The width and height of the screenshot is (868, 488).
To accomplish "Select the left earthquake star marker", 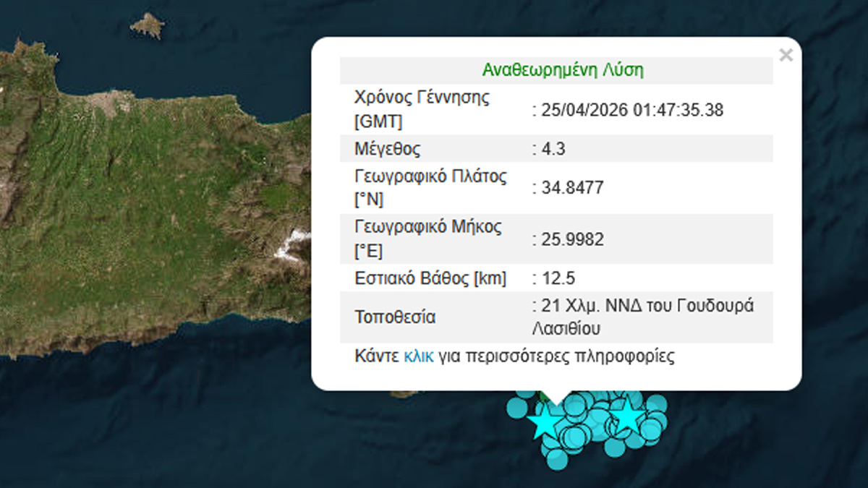I will 544,422.
